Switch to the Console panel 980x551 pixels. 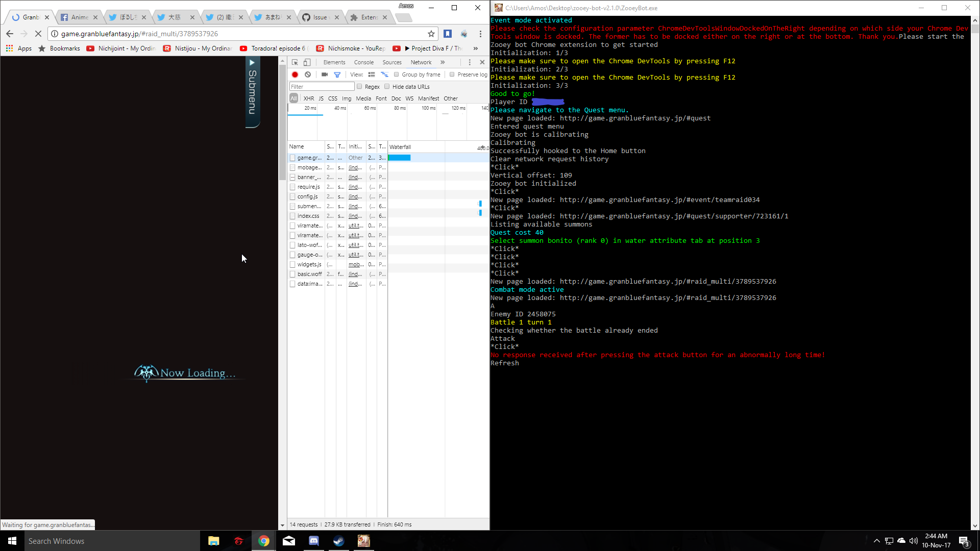(364, 62)
